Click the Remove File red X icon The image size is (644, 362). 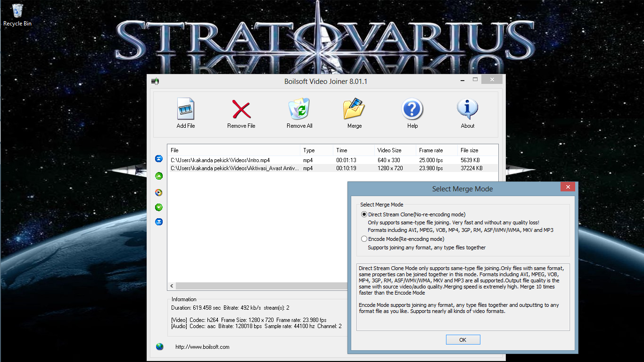point(241,109)
